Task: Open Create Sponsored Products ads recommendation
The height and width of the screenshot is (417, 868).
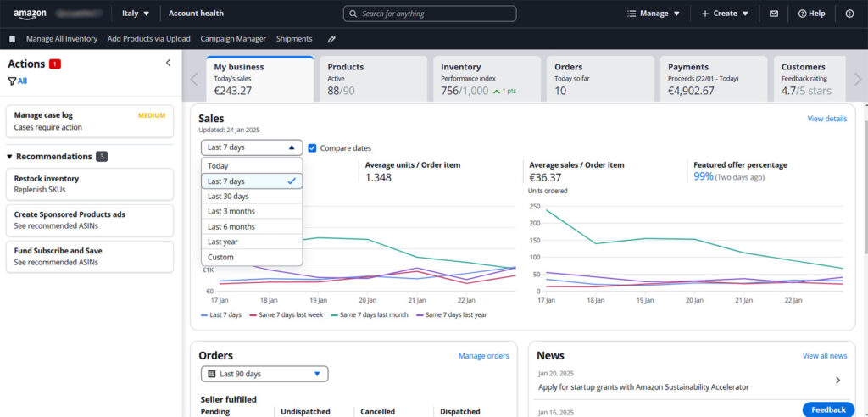Action: tap(90, 220)
